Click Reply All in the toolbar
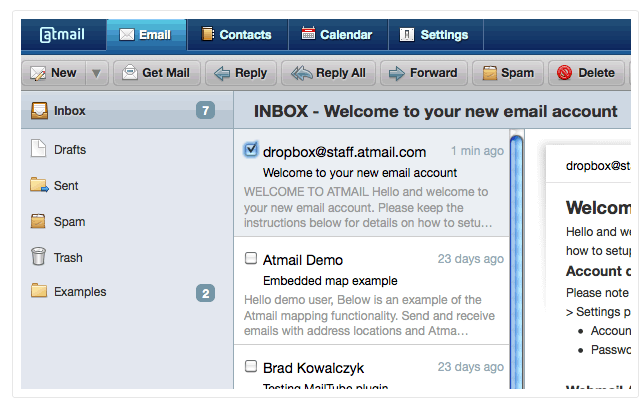The width and height of the screenshot is (644, 409). click(329, 73)
